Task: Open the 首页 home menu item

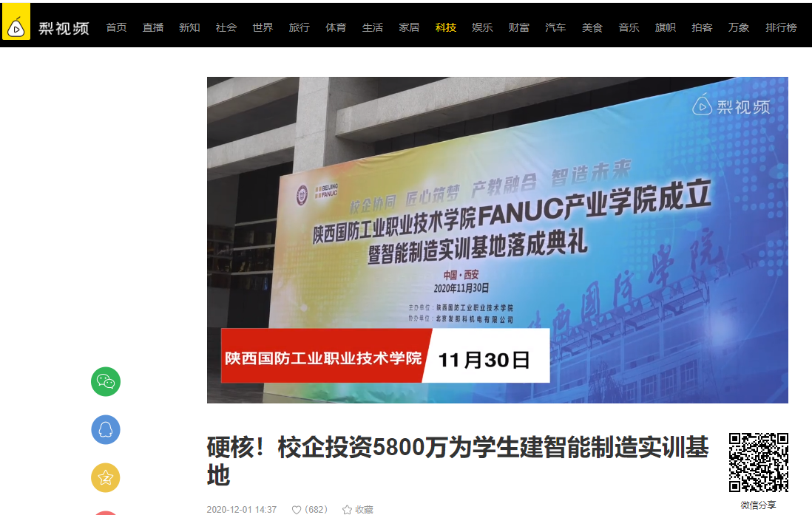Action: (x=116, y=27)
